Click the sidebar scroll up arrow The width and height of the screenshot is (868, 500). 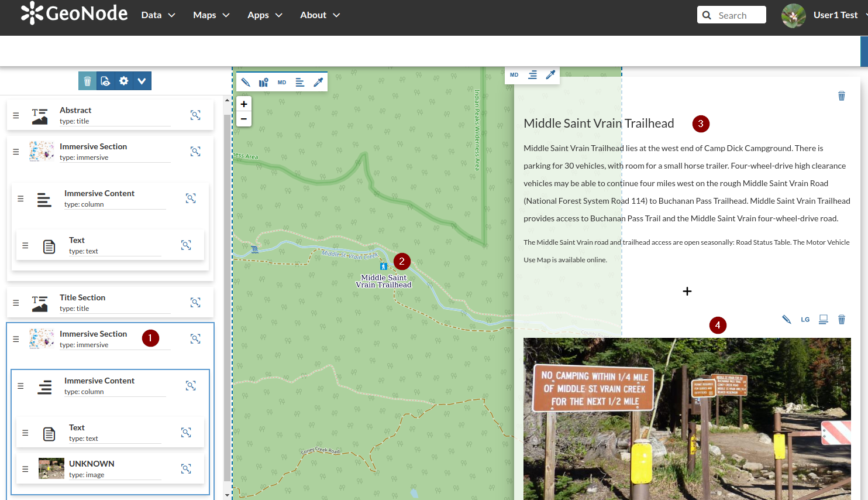pos(227,101)
